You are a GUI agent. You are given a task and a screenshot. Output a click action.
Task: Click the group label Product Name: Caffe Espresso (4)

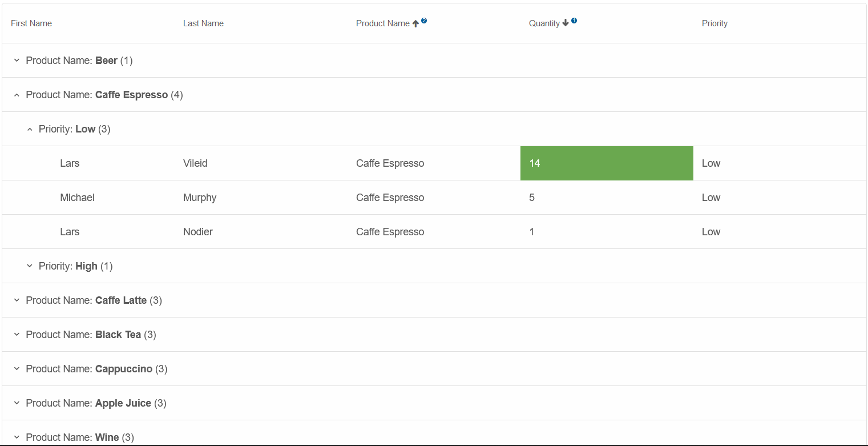click(x=104, y=95)
